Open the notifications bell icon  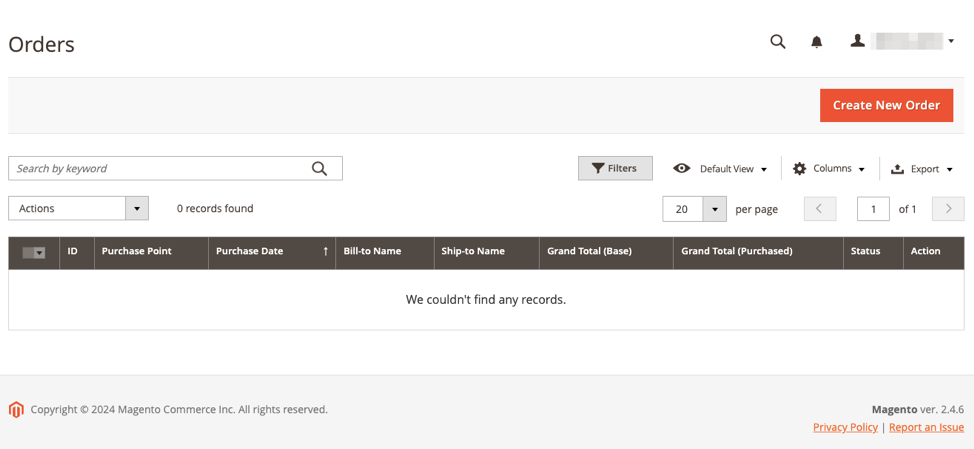[x=816, y=42]
